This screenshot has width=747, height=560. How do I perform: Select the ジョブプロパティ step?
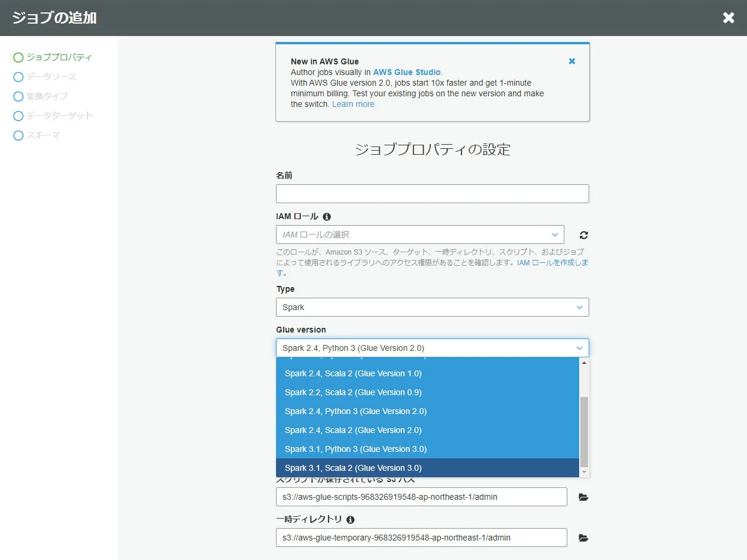53,57
